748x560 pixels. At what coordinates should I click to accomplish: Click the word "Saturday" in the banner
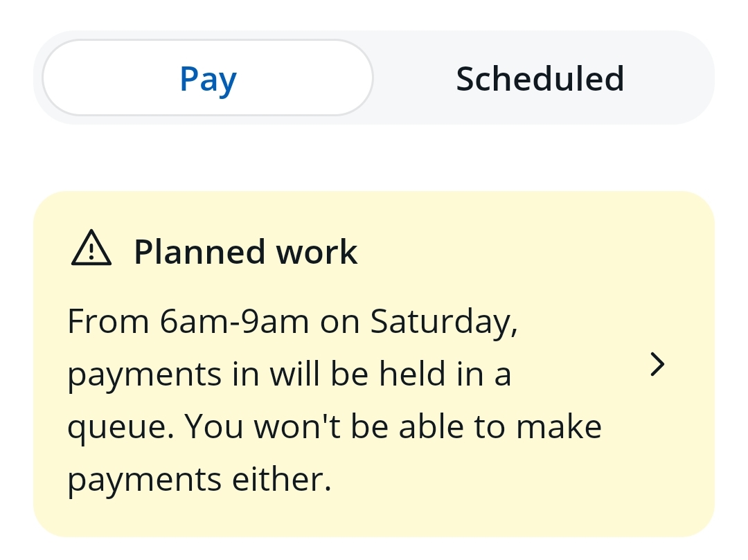click(x=443, y=323)
